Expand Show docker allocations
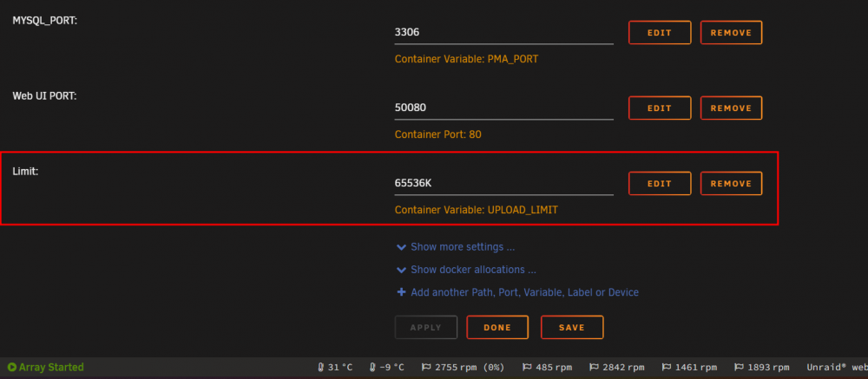The width and height of the screenshot is (868, 379). click(x=473, y=270)
